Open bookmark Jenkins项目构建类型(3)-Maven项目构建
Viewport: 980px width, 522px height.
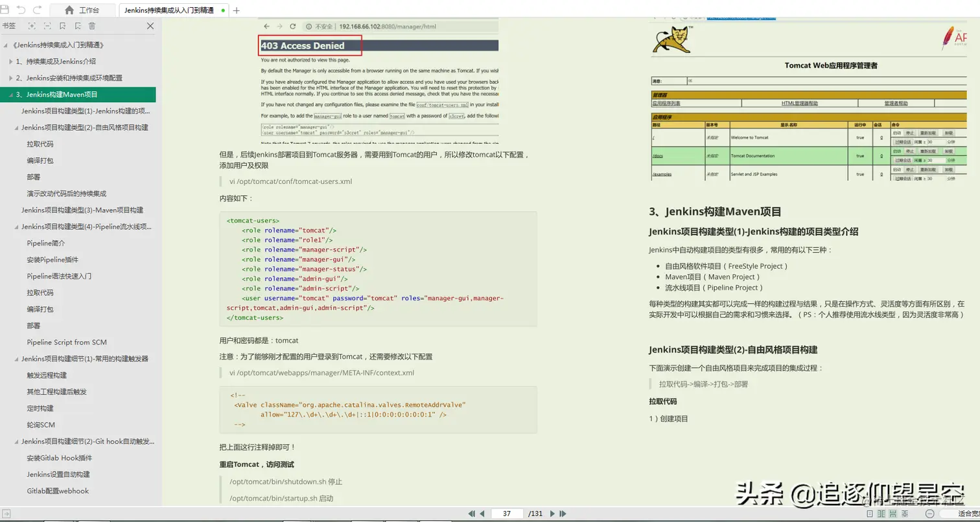click(82, 210)
